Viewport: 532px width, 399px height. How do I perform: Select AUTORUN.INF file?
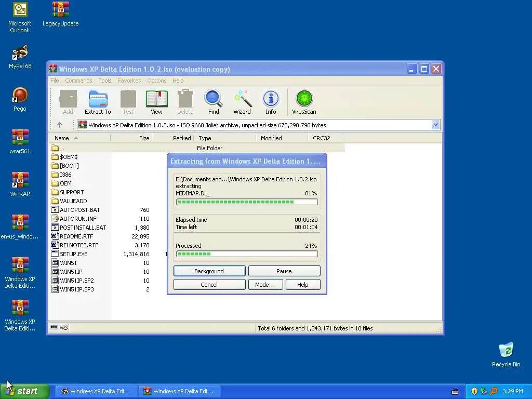(x=74, y=219)
